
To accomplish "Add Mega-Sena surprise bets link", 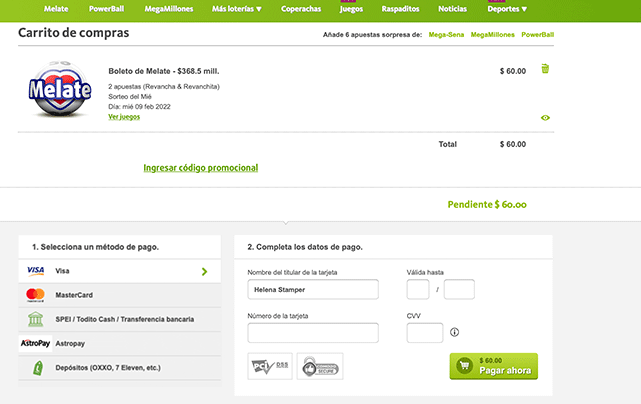I will click(446, 35).
